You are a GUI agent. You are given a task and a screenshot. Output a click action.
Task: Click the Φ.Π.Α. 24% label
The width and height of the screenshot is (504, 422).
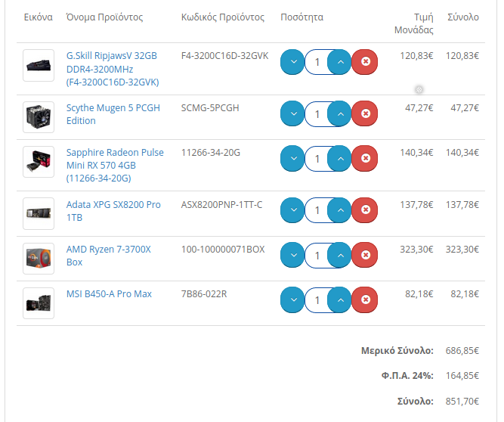(407, 376)
